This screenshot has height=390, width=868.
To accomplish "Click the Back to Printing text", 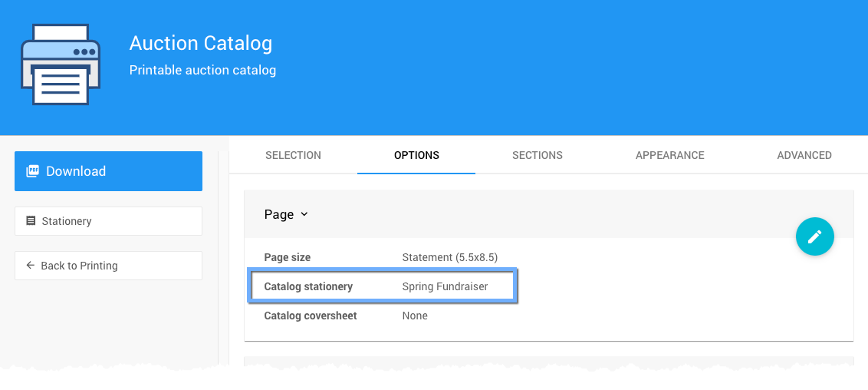I will 79,266.
